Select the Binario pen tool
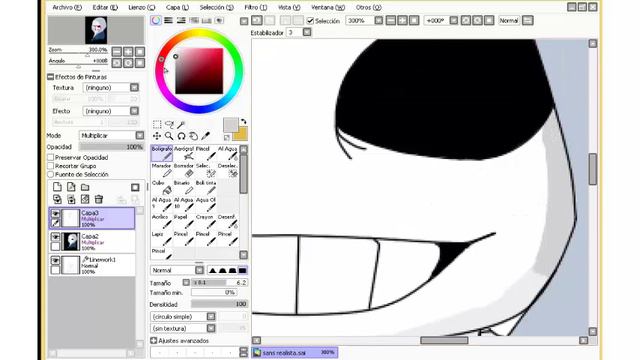Screen dimensions: 640x360 coord(184,187)
